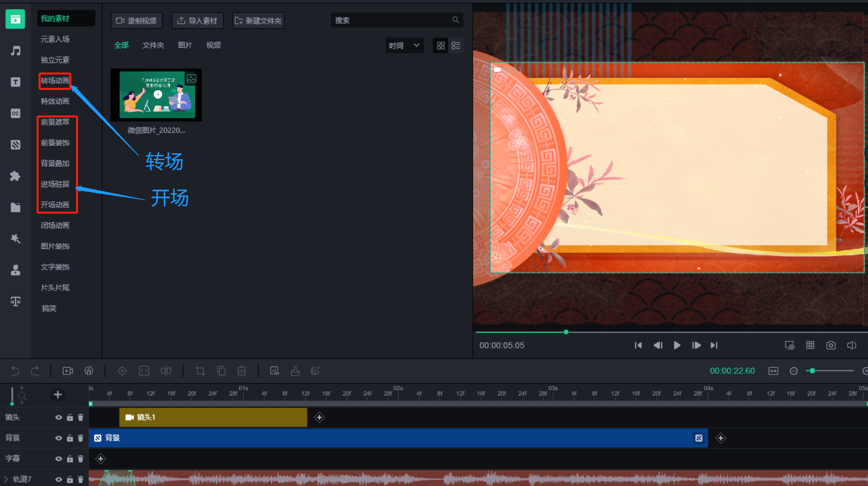868x486 pixels.
Task: Toggle visibility of the 字幕 track
Action: pos(58,459)
